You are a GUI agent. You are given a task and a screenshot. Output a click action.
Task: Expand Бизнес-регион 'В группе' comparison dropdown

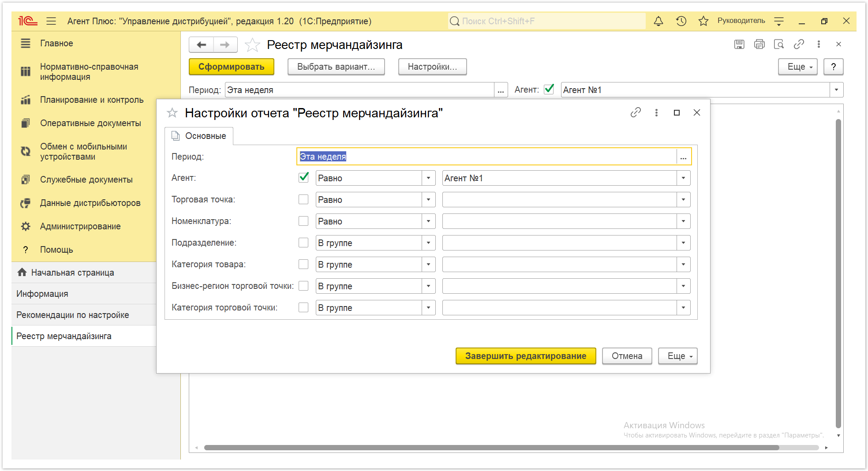point(428,286)
